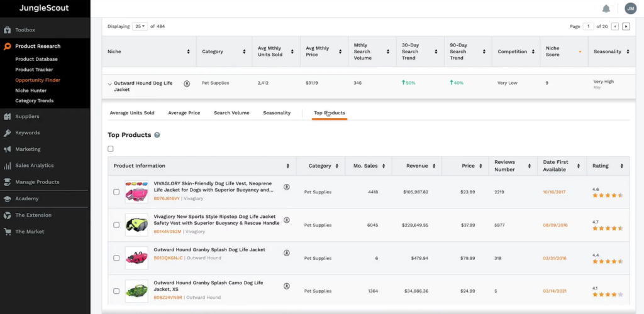Open Niche Hunter in sidebar
Screen dimensions: 644x314
point(31,90)
